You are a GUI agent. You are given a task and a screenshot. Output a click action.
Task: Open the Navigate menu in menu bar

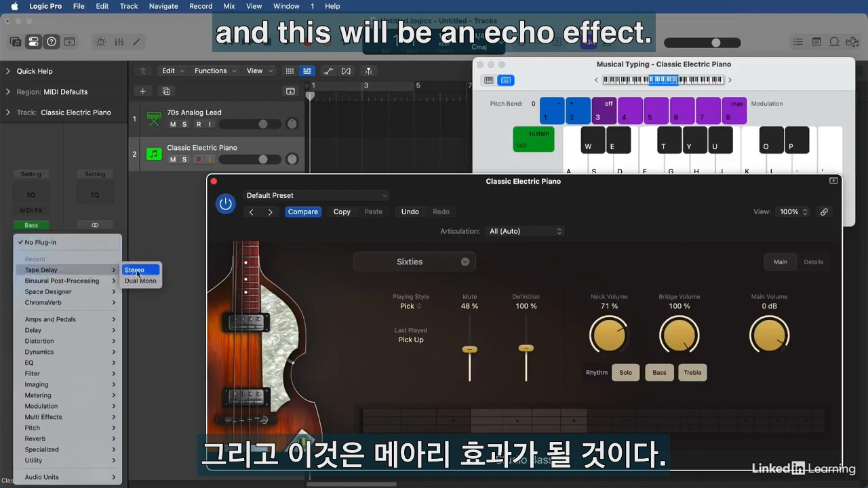click(x=163, y=6)
